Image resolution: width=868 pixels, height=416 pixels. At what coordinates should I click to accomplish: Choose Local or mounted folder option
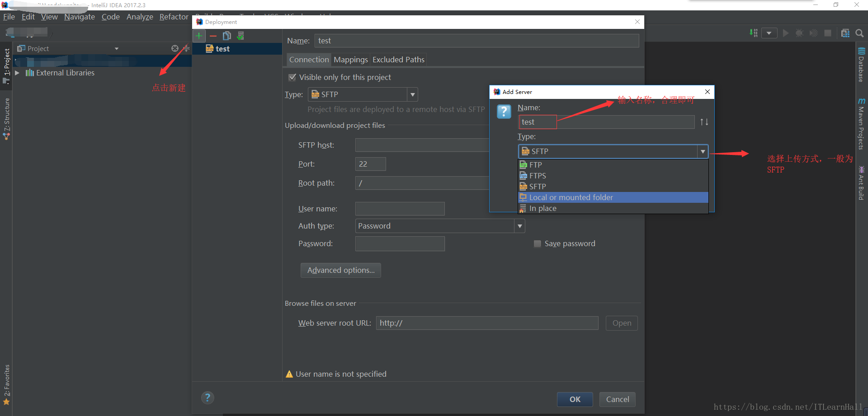click(613, 197)
